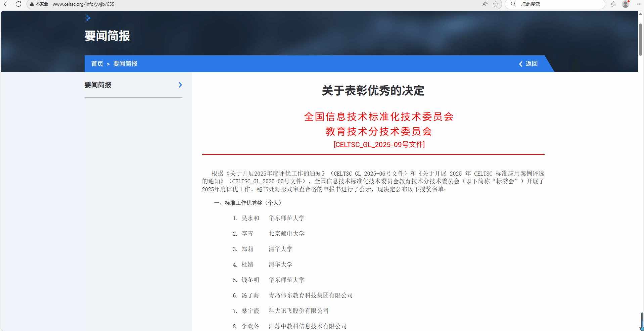This screenshot has width=644, height=331.
Task: Open the favorites list icon
Action: point(613,4)
